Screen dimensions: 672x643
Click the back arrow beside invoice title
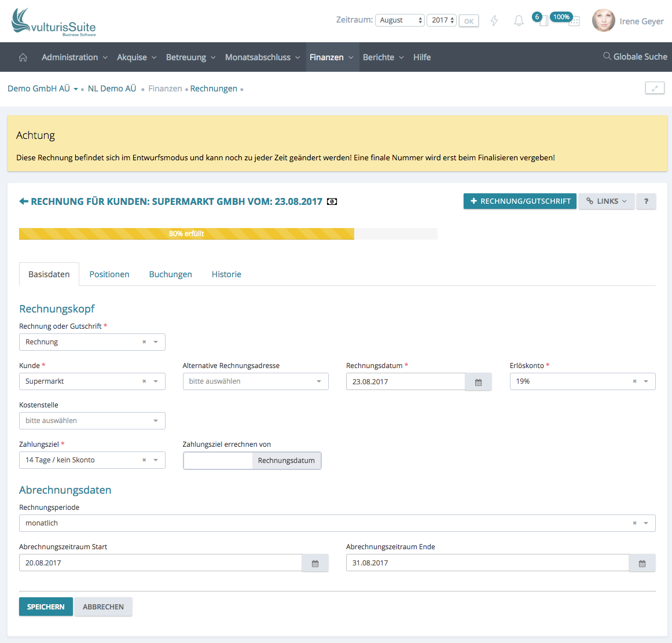click(24, 201)
